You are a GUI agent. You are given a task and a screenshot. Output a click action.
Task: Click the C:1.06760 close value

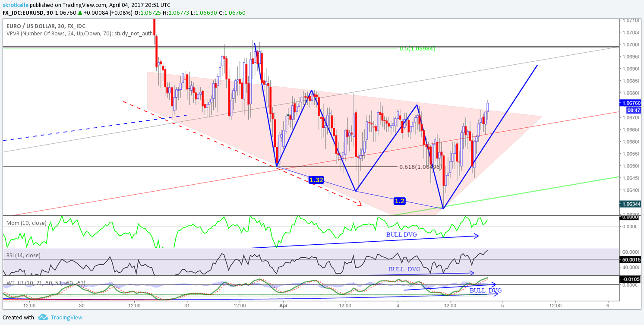tap(233, 13)
